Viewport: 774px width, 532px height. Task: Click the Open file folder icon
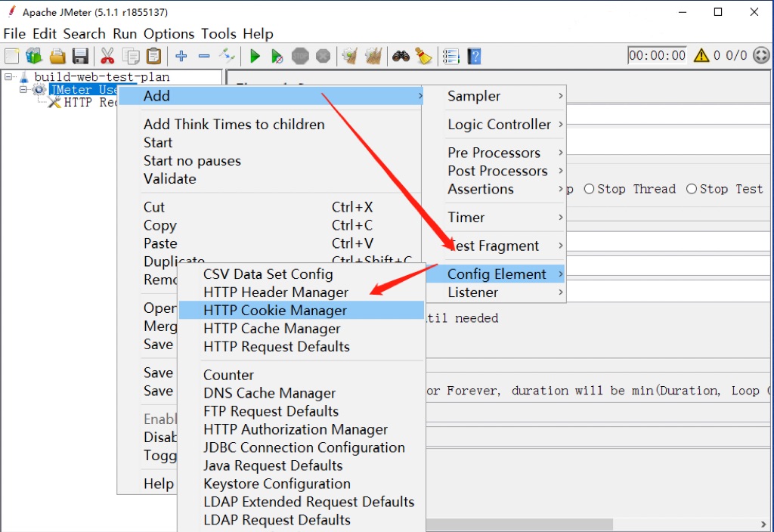(x=57, y=56)
